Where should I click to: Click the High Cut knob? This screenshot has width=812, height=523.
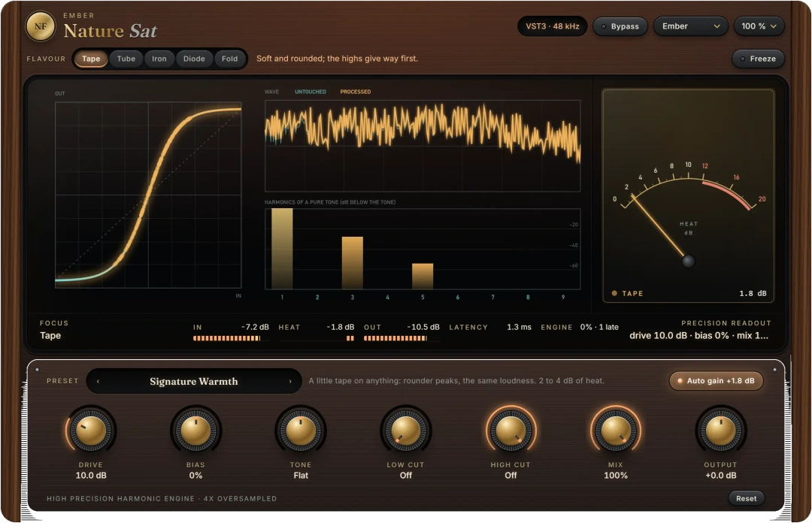coord(511,431)
